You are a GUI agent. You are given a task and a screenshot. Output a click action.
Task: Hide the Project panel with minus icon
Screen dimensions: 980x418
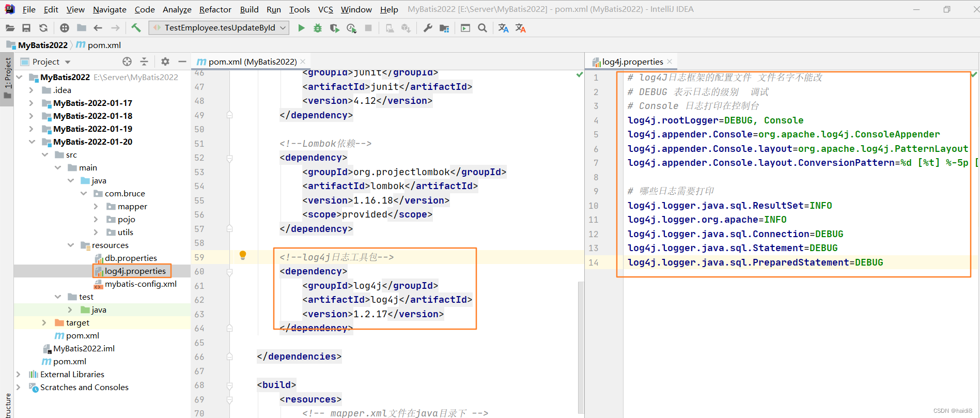coord(182,61)
